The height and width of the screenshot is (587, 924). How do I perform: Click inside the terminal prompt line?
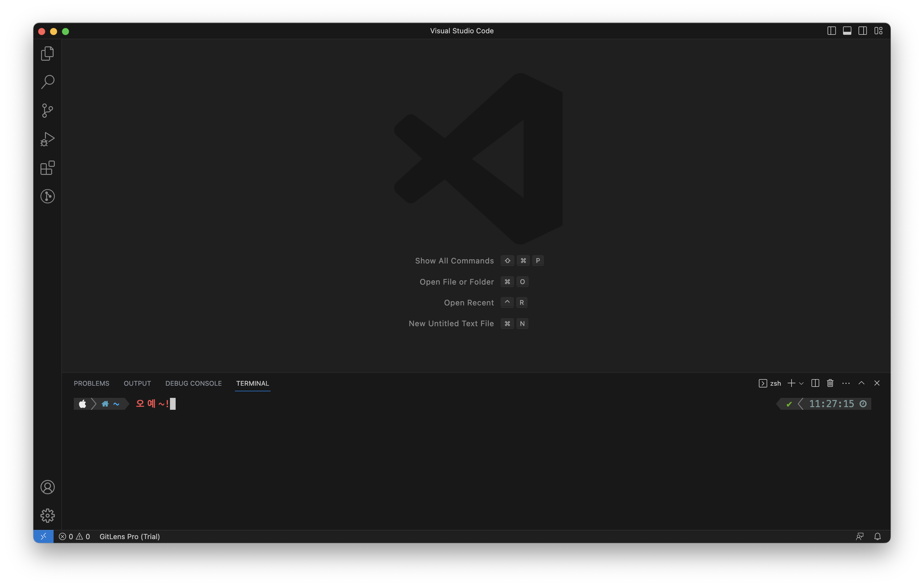coord(384,404)
